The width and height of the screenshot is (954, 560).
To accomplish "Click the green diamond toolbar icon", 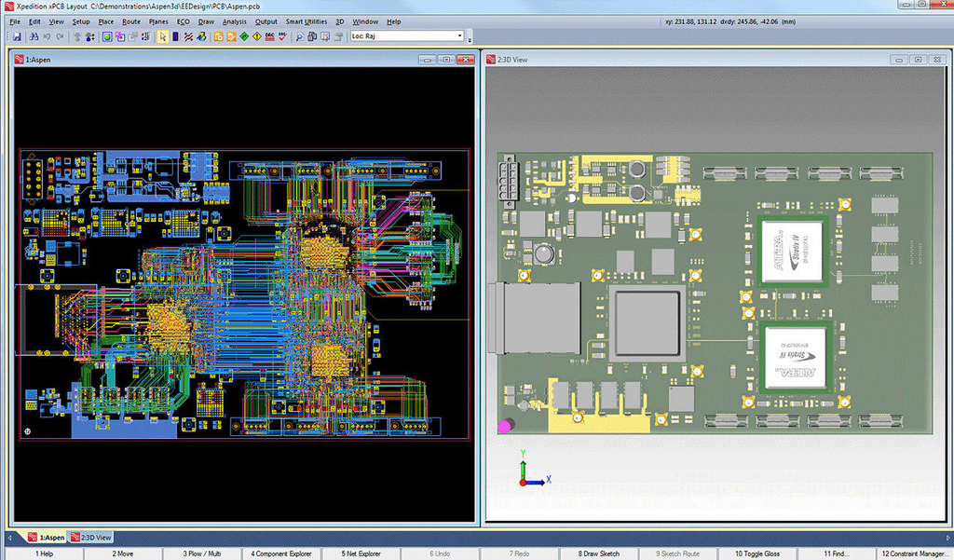I will 244,36.
